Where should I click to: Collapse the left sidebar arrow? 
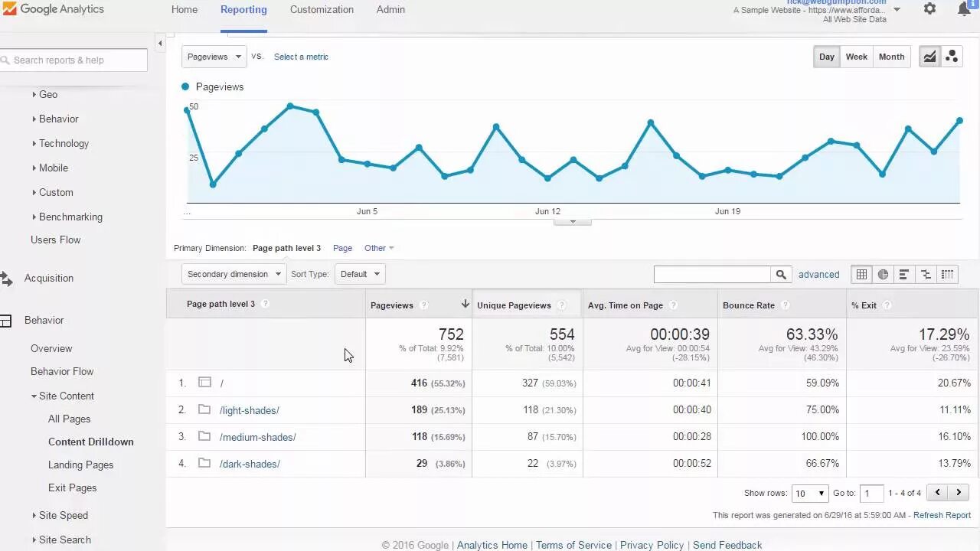coord(160,44)
